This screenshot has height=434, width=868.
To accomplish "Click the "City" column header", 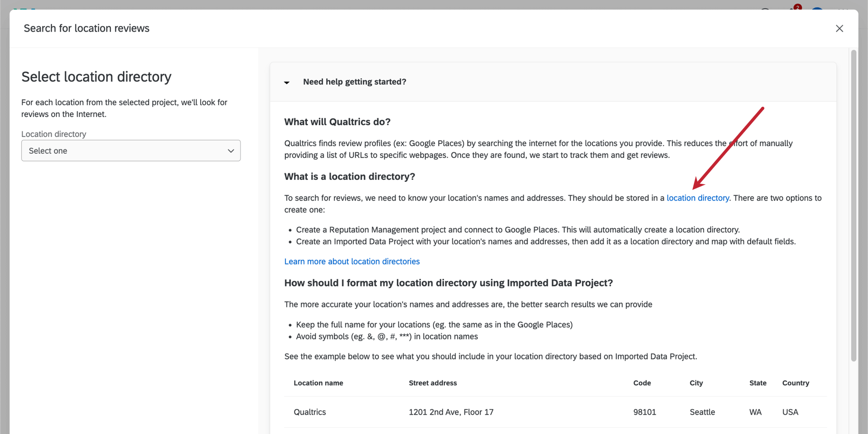I will pyautogui.click(x=696, y=383).
